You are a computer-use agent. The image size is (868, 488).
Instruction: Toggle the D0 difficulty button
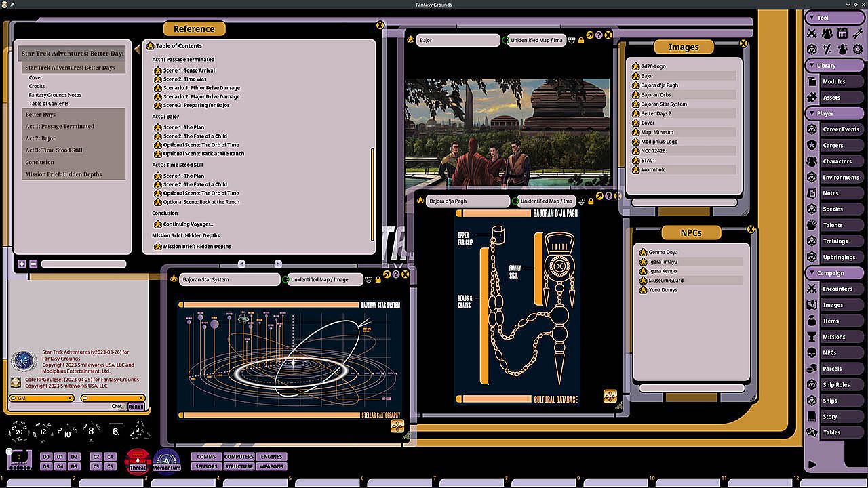[x=46, y=457]
